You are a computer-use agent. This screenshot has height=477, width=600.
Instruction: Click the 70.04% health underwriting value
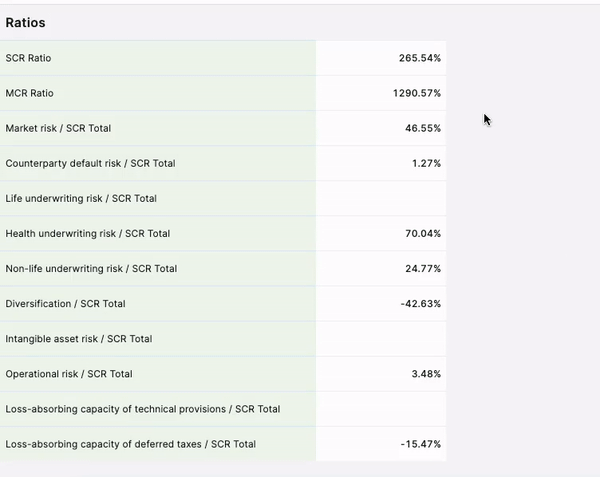pyautogui.click(x=422, y=233)
